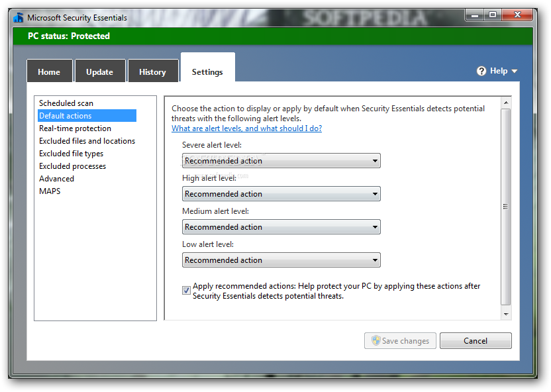Click the Microsoft Security Essentials title bar icon

pos(19,17)
